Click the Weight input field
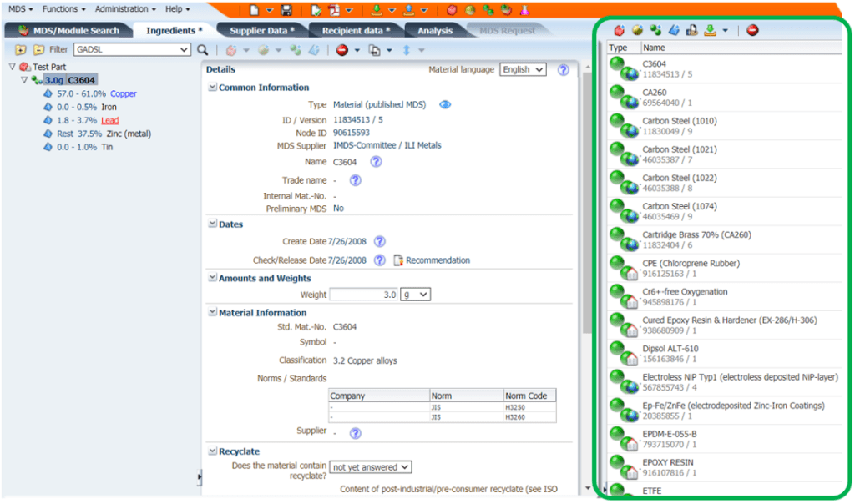 (363, 295)
